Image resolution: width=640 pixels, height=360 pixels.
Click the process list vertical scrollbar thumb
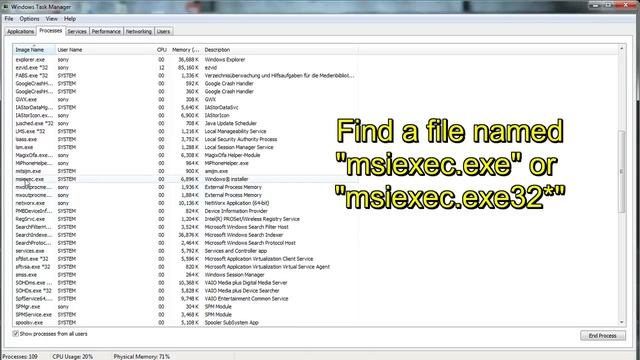point(622,171)
